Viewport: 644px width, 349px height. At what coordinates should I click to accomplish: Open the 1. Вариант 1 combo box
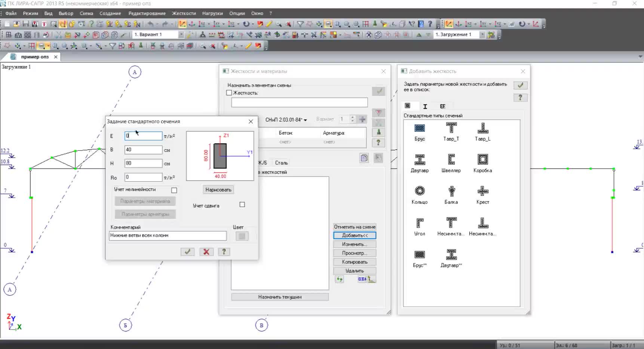pos(159,34)
